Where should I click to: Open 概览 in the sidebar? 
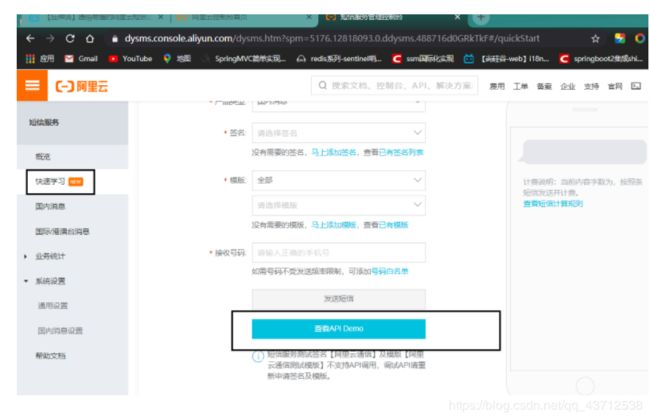point(43,156)
